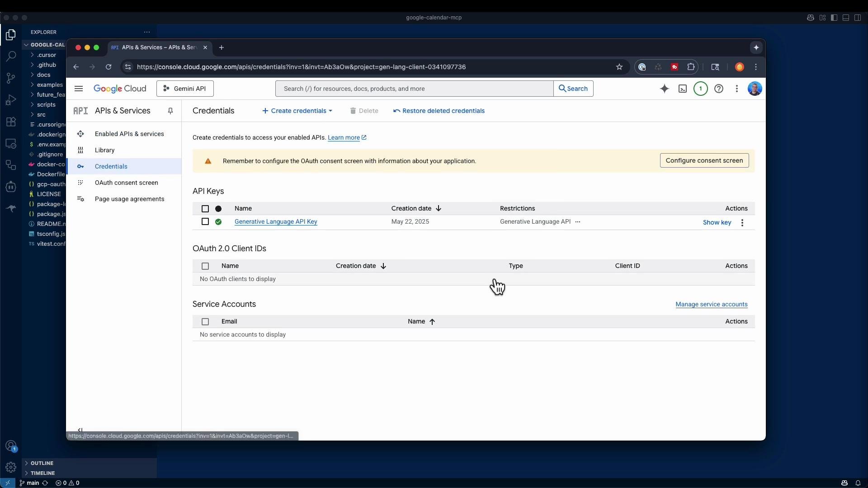Open Extensions view in VS Code activity bar
This screenshot has height=488, width=868.
11,122
